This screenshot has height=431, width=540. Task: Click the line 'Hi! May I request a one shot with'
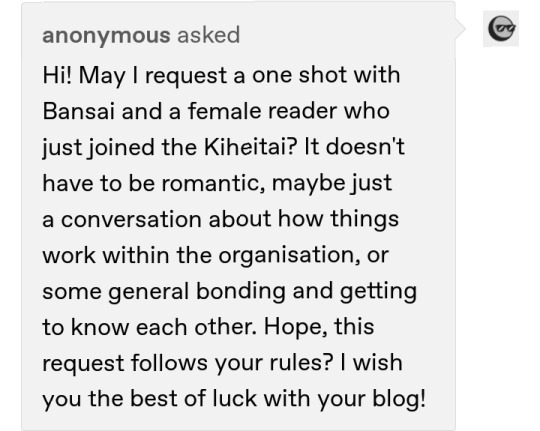point(221,75)
